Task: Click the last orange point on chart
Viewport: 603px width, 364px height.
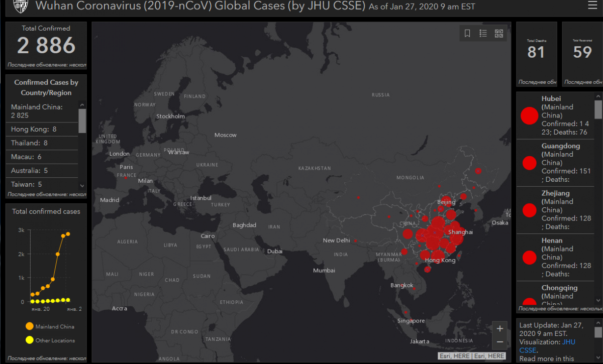Action: point(68,234)
